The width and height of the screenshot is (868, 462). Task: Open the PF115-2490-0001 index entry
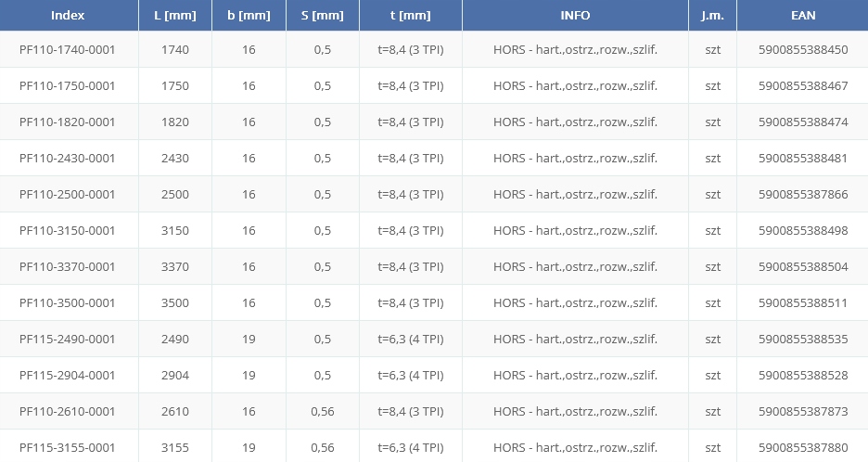(x=68, y=340)
